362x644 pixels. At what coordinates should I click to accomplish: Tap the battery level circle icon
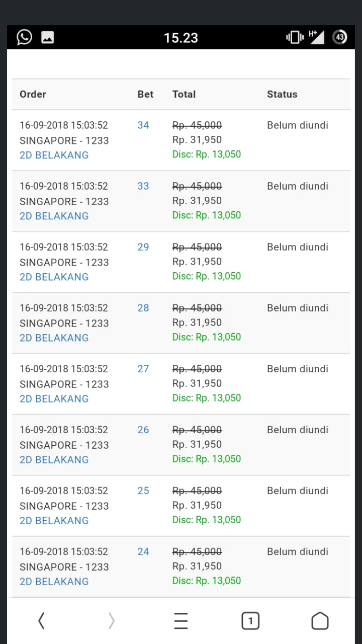click(340, 37)
